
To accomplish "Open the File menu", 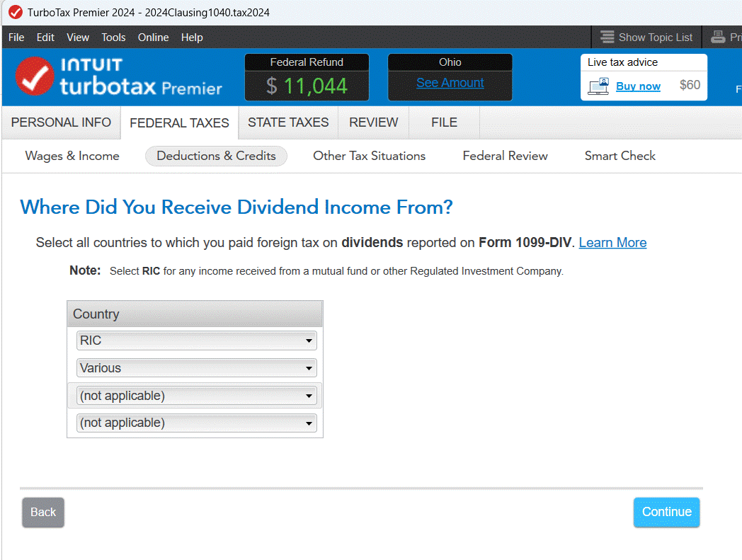I will click(x=16, y=38).
